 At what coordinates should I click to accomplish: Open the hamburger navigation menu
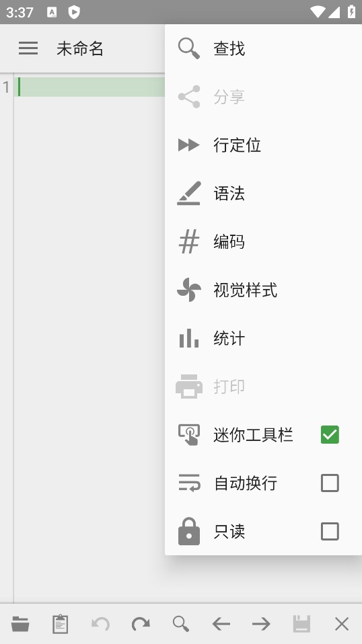click(28, 48)
